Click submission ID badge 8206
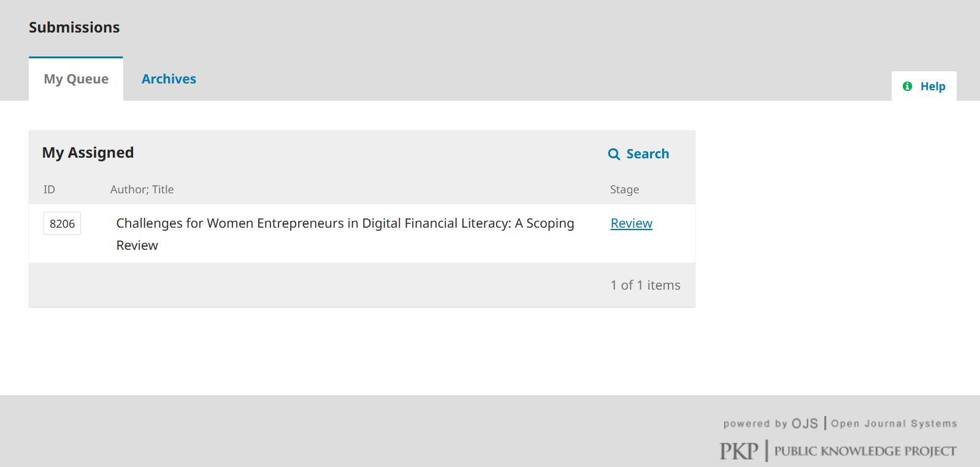The image size is (980, 467). coord(62,224)
